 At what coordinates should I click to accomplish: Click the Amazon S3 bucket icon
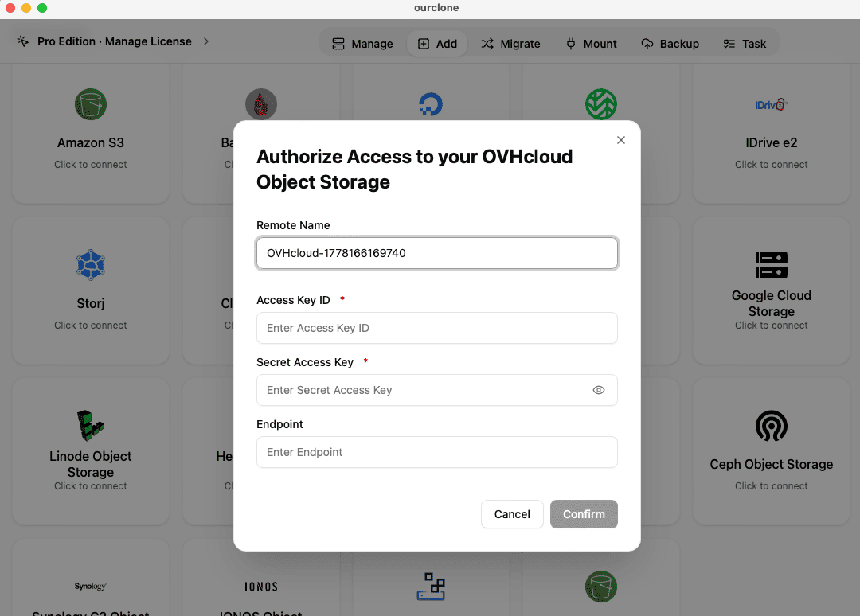click(91, 104)
